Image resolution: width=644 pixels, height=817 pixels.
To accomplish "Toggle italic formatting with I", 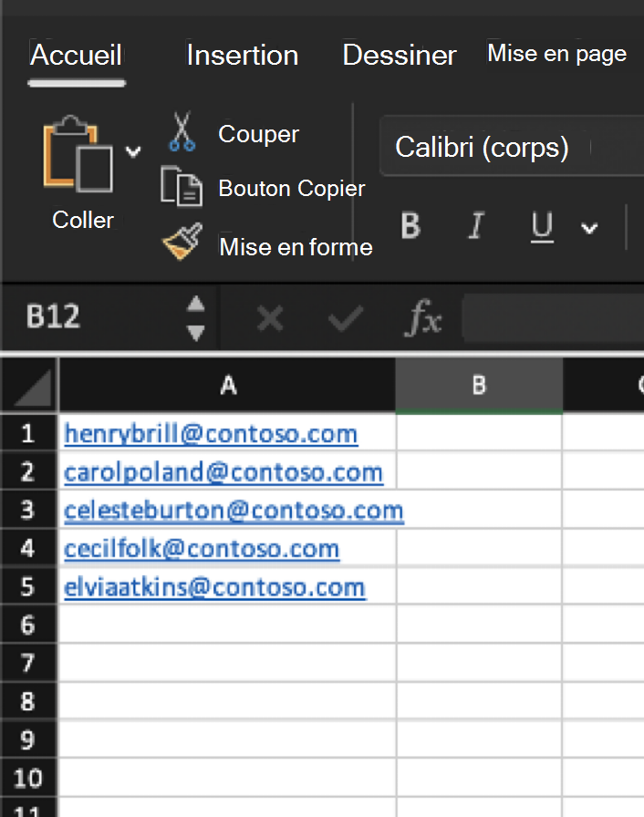I will click(x=476, y=226).
